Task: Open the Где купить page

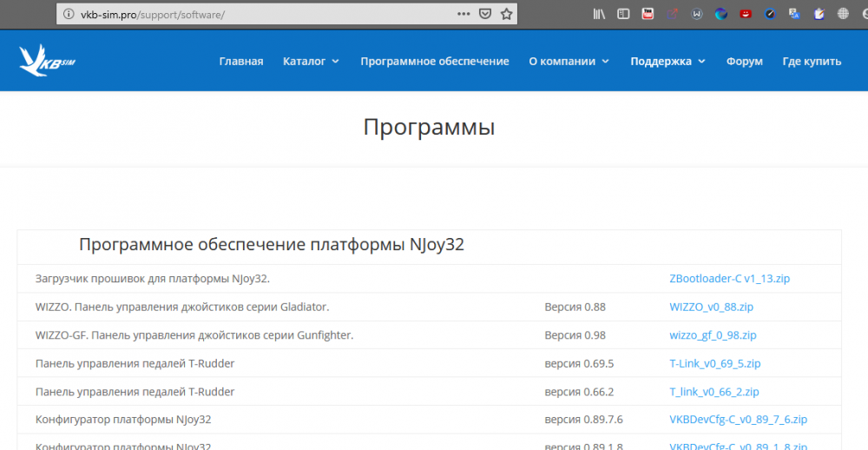Action: click(x=812, y=62)
